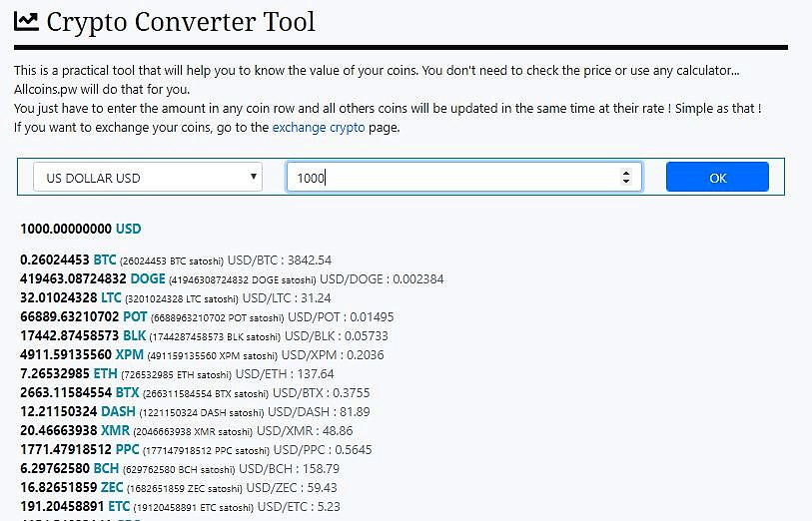Select the ETC coin link

click(x=119, y=506)
